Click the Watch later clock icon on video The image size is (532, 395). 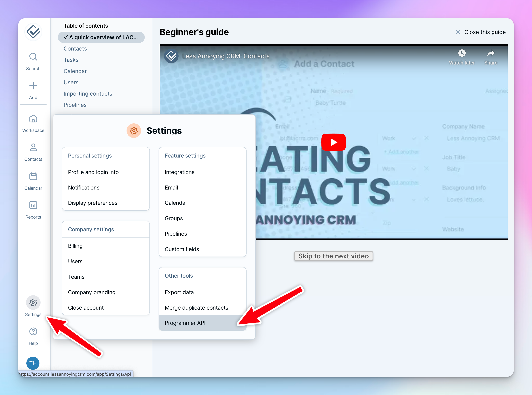click(x=462, y=53)
